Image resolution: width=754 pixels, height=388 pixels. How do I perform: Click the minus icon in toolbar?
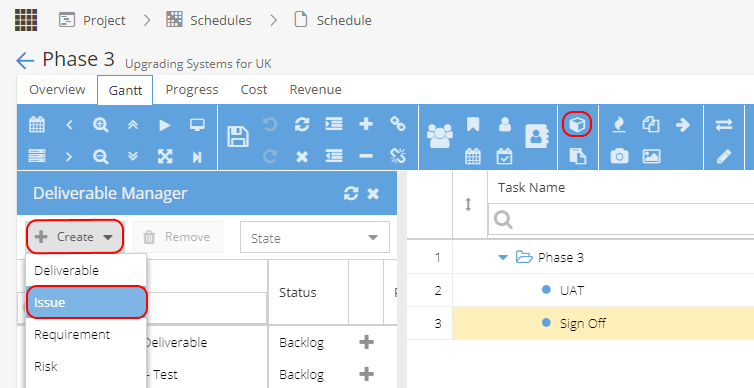pyautogui.click(x=366, y=156)
